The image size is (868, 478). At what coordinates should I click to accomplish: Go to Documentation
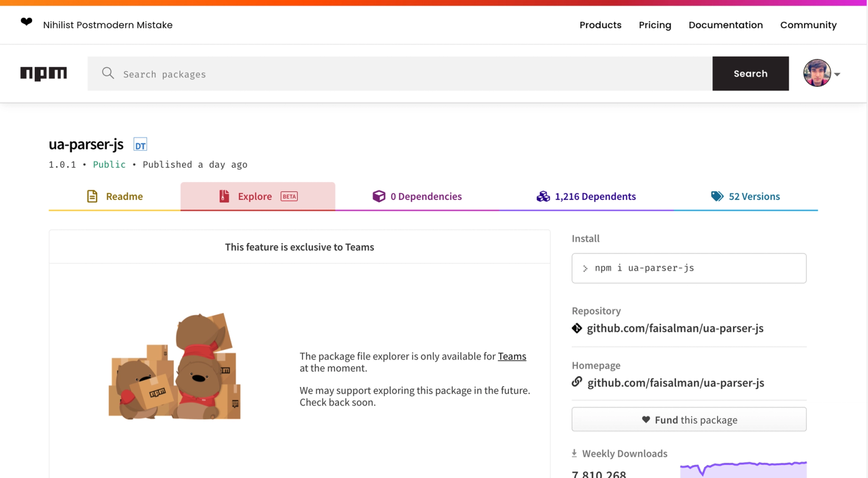click(725, 25)
